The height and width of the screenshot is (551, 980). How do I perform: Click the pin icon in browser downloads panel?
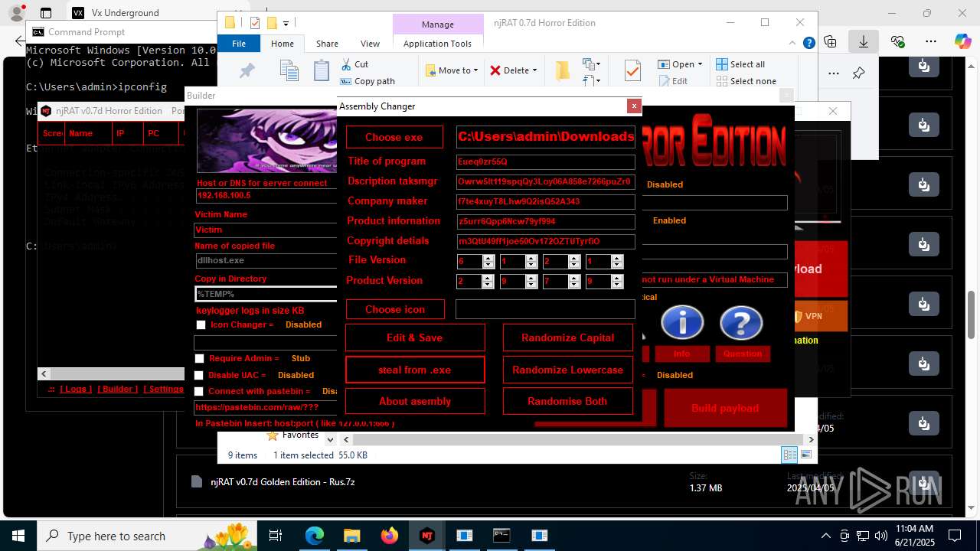tap(858, 73)
